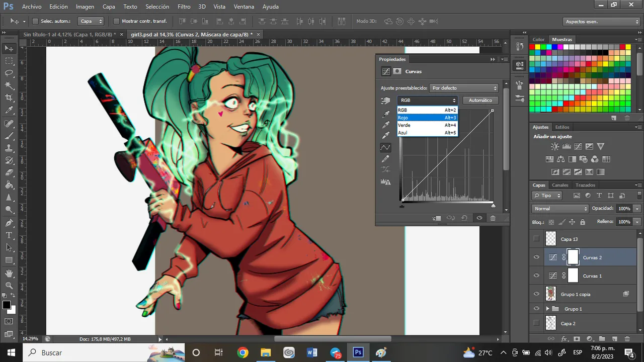644x362 pixels.
Task: Choose Azul in the channel list
Action: pyautogui.click(x=427, y=133)
